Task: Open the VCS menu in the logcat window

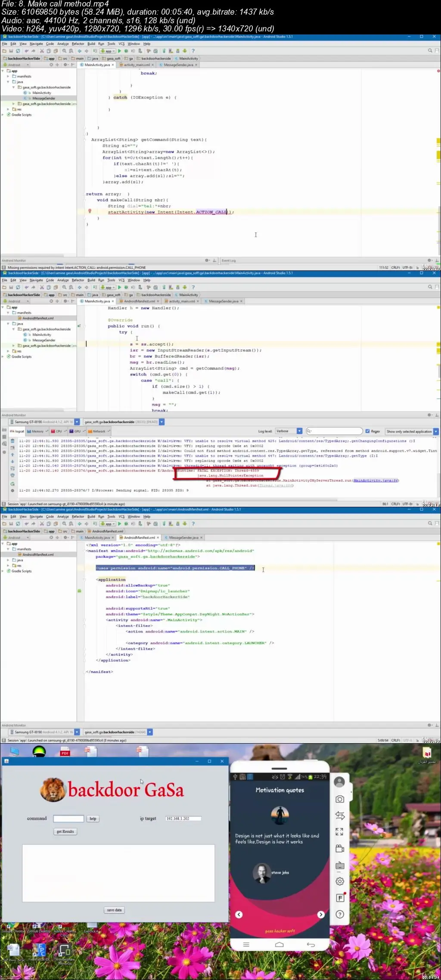Action: click(121, 280)
